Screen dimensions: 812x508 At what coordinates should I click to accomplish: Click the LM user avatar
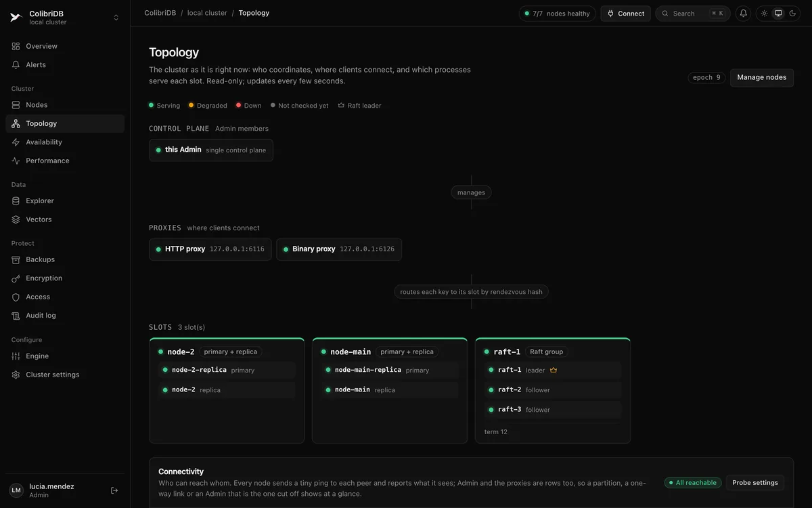16,490
